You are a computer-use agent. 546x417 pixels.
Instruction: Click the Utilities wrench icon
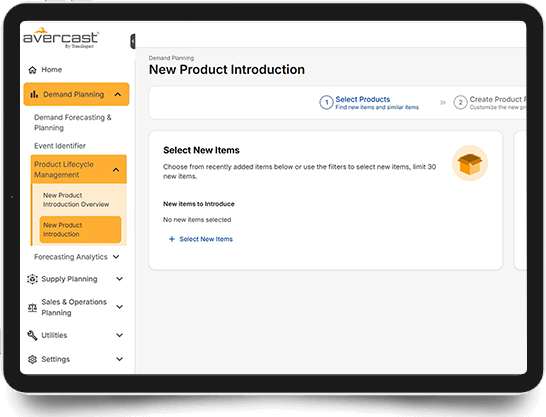point(32,335)
